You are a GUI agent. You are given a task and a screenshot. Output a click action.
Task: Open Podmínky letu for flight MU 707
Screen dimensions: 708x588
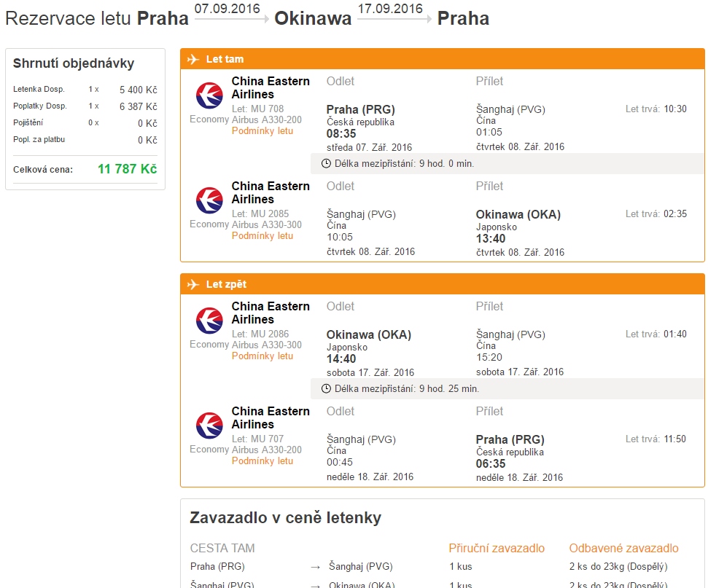[262, 461]
